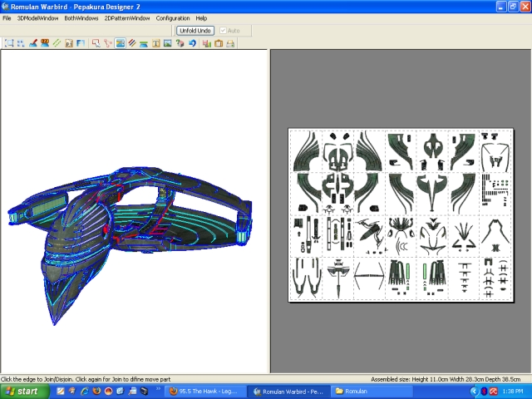
Task: Toggle the Auto checkbox
Action: pyautogui.click(x=223, y=31)
